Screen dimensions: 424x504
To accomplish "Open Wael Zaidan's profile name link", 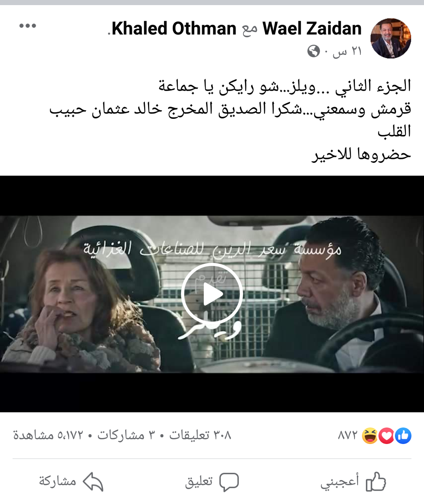I will (312, 29).
